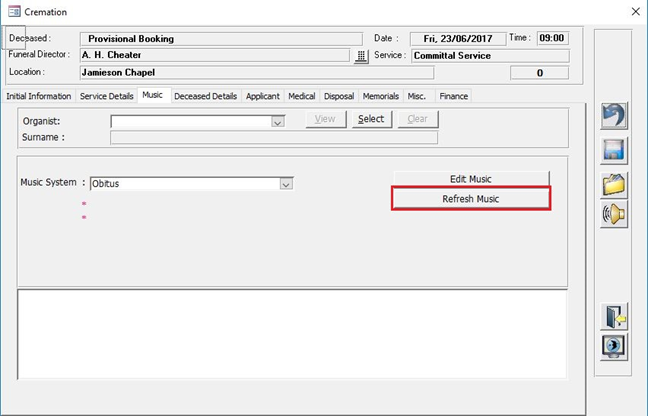Screen dimensions: 648x416
Task: Click the monitor screen icon
Action: (612, 346)
